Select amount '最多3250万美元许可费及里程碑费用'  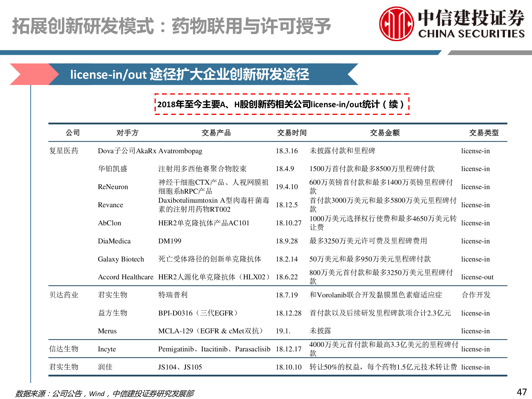(x=368, y=241)
